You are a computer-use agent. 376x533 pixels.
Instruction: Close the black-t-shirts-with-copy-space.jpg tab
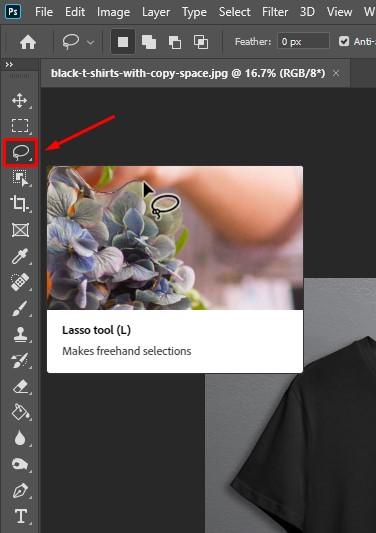pyautogui.click(x=336, y=73)
